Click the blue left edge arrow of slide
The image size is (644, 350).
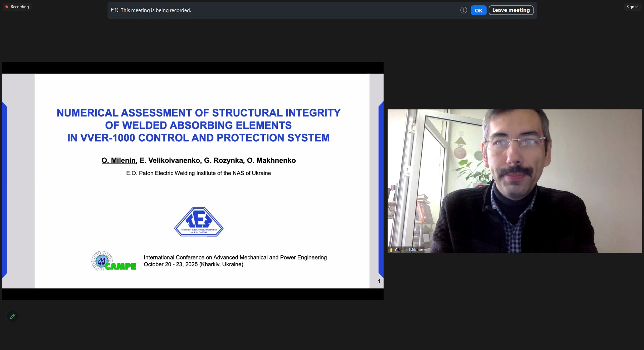click(4, 190)
